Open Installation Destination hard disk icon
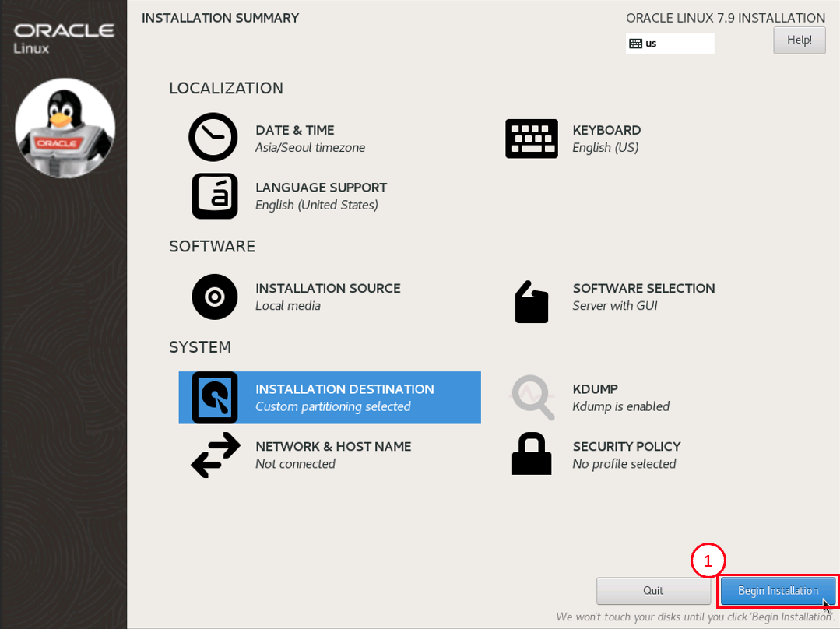The height and width of the screenshot is (629, 840). (x=214, y=398)
